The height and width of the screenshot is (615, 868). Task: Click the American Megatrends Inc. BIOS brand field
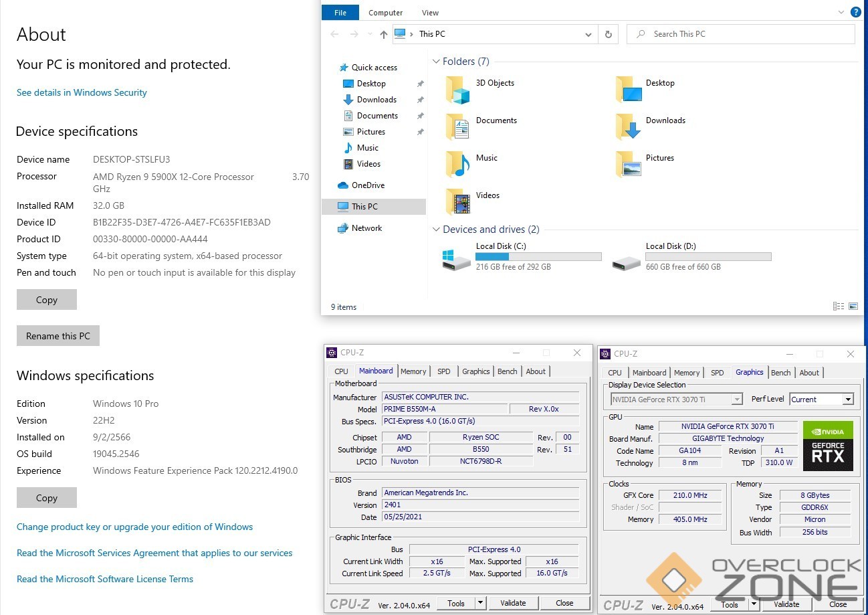(480, 493)
